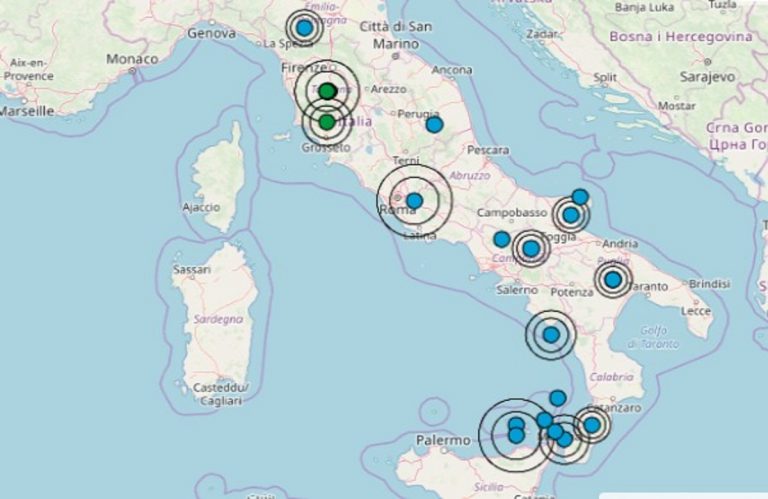Click the Sassari city label
This screenshot has width=768, height=499.
tap(192, 269)
